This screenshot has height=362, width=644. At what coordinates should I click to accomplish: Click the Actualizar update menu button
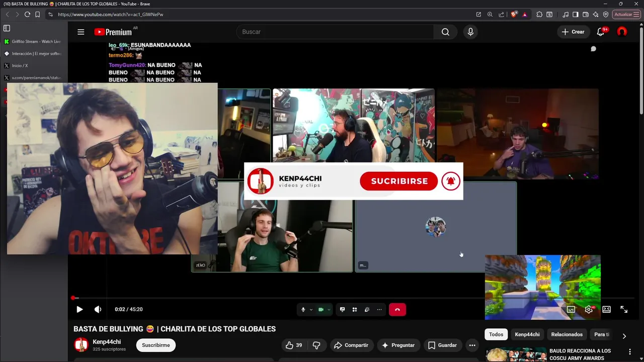coord(626,15)
